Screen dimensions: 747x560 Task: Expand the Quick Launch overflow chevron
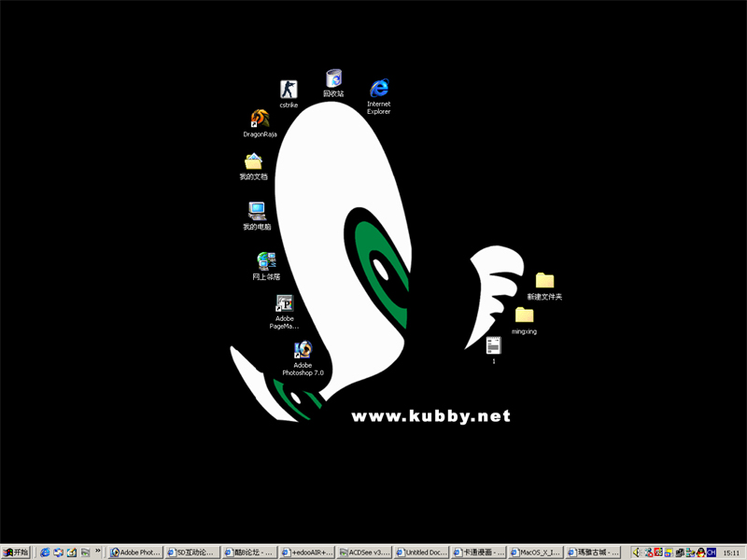click(99, 553)
